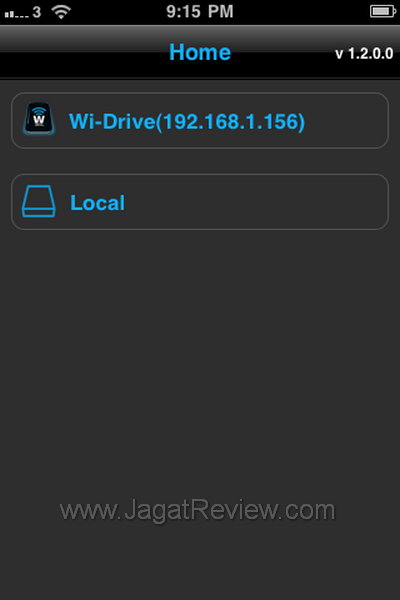Click the gap between Wi-Drive and Local rows

tap(200, 161)
